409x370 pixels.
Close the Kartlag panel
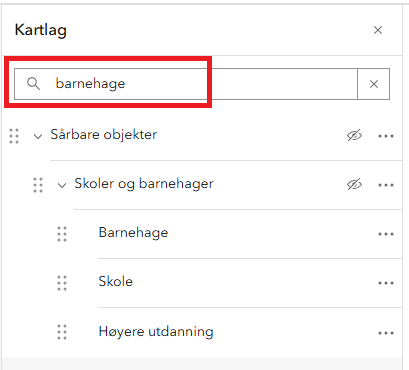(378, 30)
